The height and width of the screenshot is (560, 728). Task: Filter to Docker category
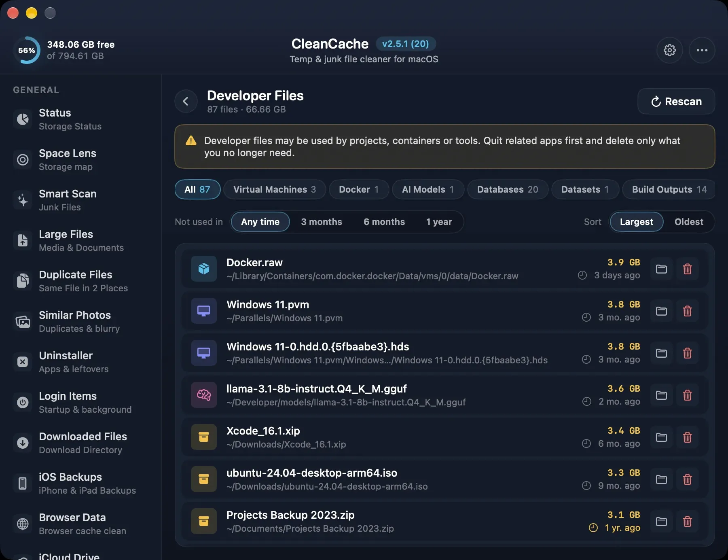point(359,189)
